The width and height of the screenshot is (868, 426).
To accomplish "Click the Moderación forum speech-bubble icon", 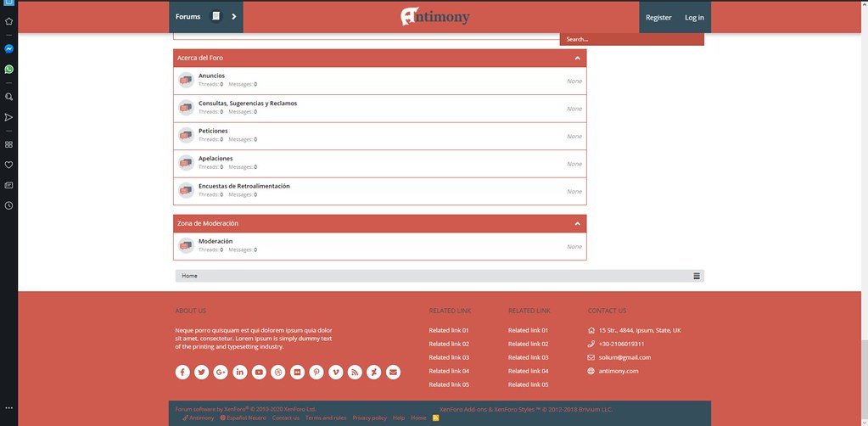I will [186, 245].
